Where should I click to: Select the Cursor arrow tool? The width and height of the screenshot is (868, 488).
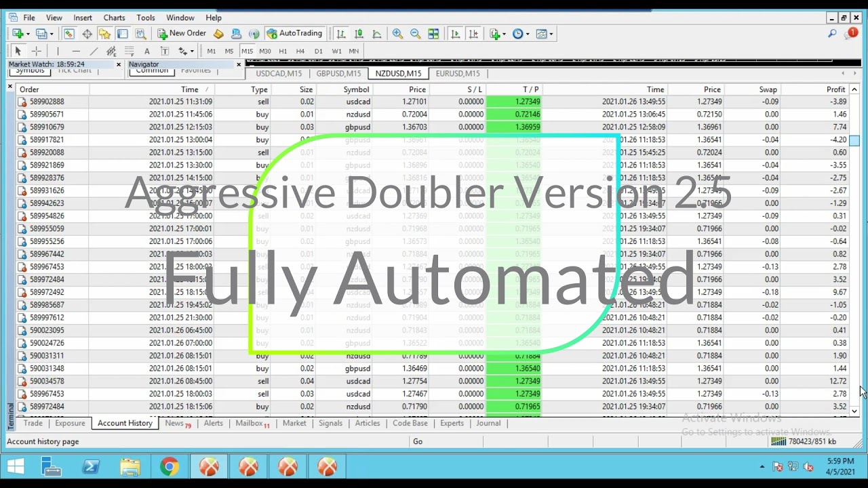(x=18, y=51)
